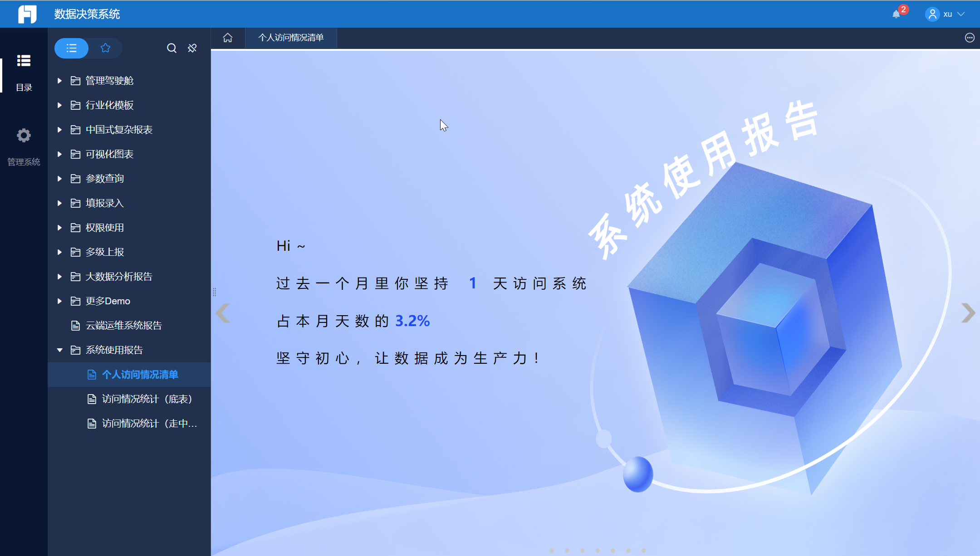Click the FineReport logo
980x556 pixels.
(x=27, y=14)
